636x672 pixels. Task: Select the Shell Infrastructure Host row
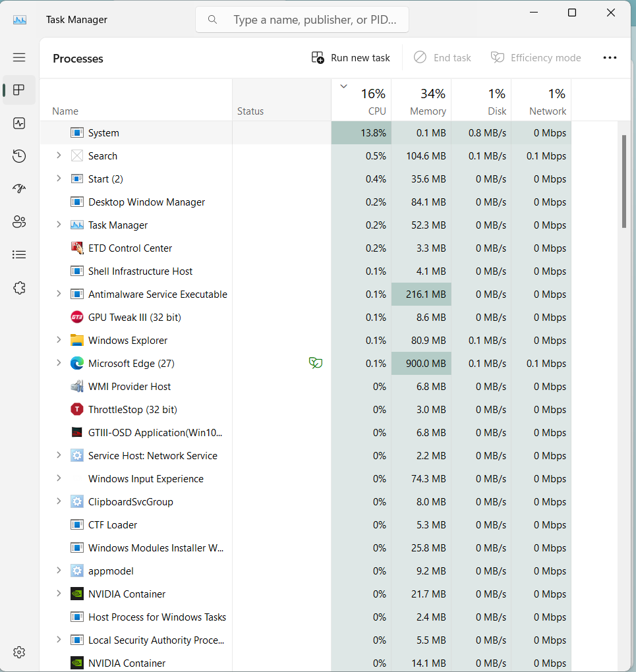(305, 271)
